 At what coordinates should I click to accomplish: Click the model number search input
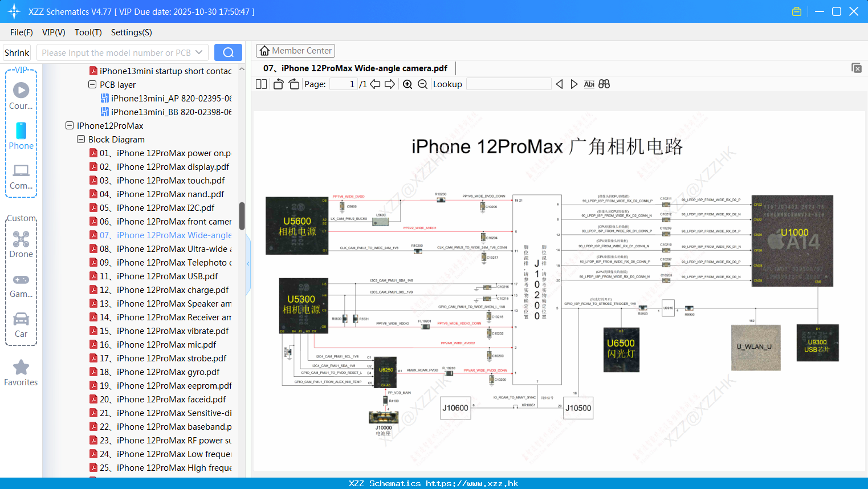coord(116,52)
